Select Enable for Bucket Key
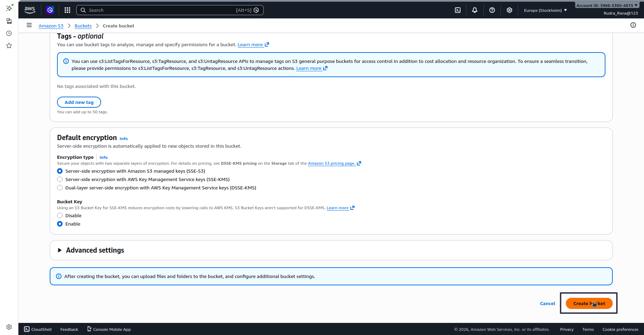The width and height of the screenshot is (644, 335). [60, 224]
